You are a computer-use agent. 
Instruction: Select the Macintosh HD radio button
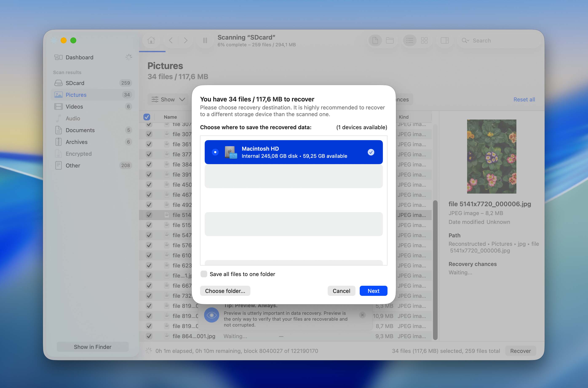tap(215, 152)
